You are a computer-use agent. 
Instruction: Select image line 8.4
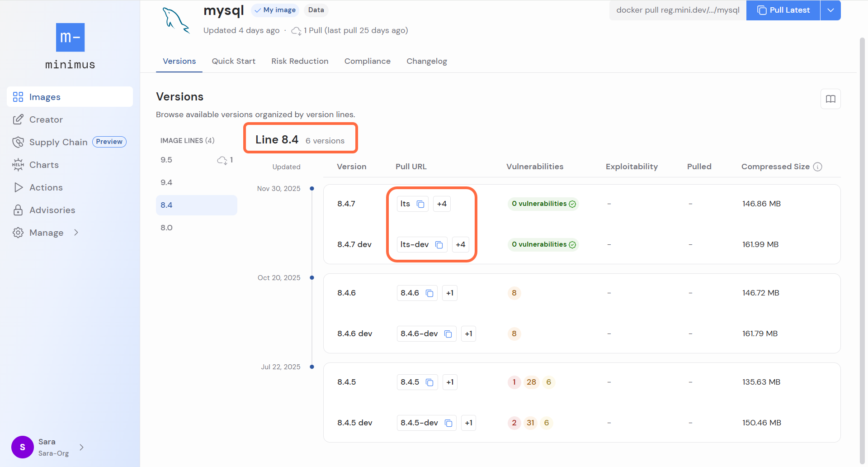click(x=197, y=205)
